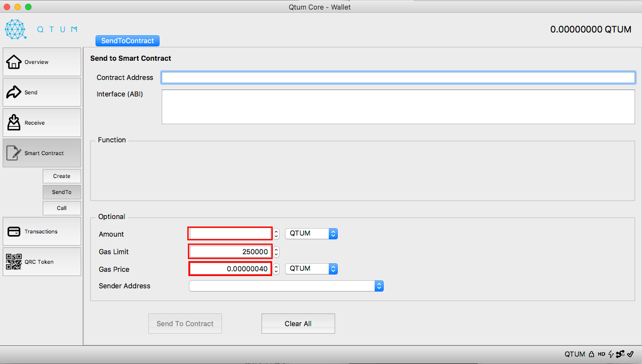This screenshot has height=364, width=642.
Task: Select the SendToContract tab
Action: coord(128,41)
